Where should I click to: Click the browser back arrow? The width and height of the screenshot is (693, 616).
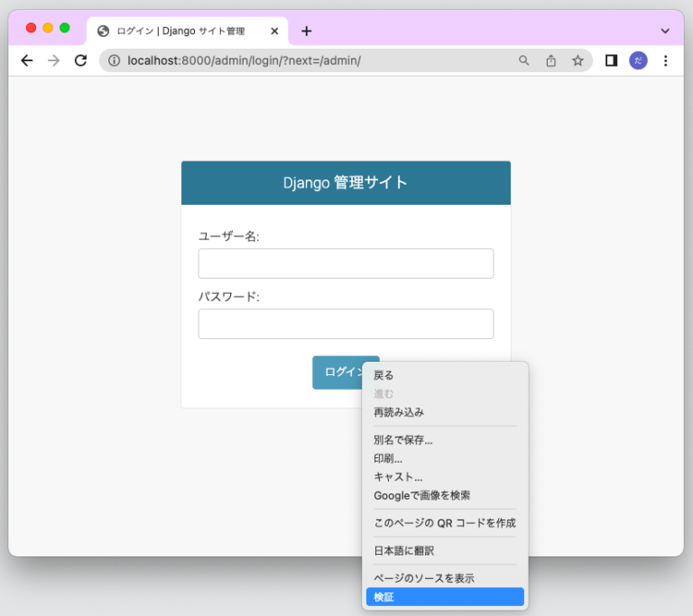27,60
